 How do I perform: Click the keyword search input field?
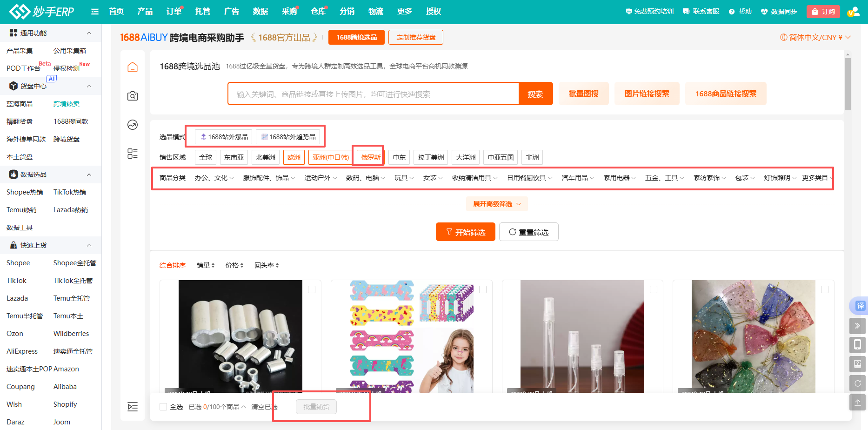pos(373,94)
